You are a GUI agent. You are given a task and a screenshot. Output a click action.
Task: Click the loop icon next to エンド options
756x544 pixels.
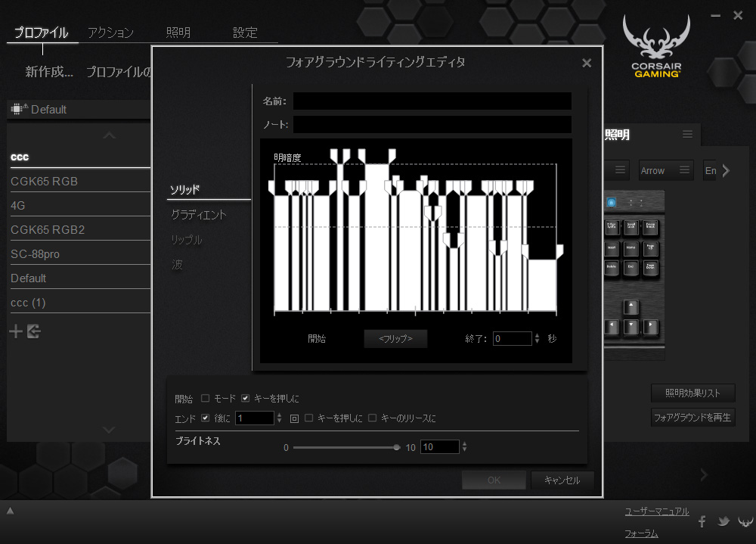click(295, 418)
